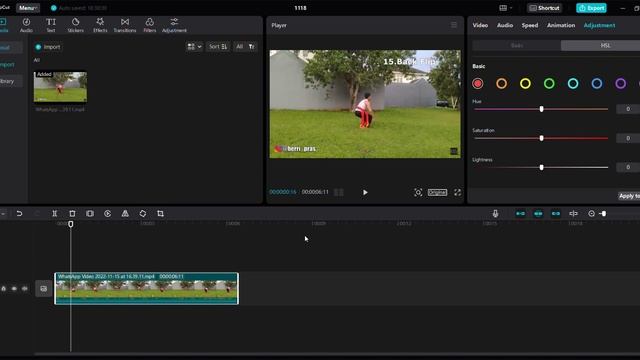Click the Original ratio button

[438, 192]
